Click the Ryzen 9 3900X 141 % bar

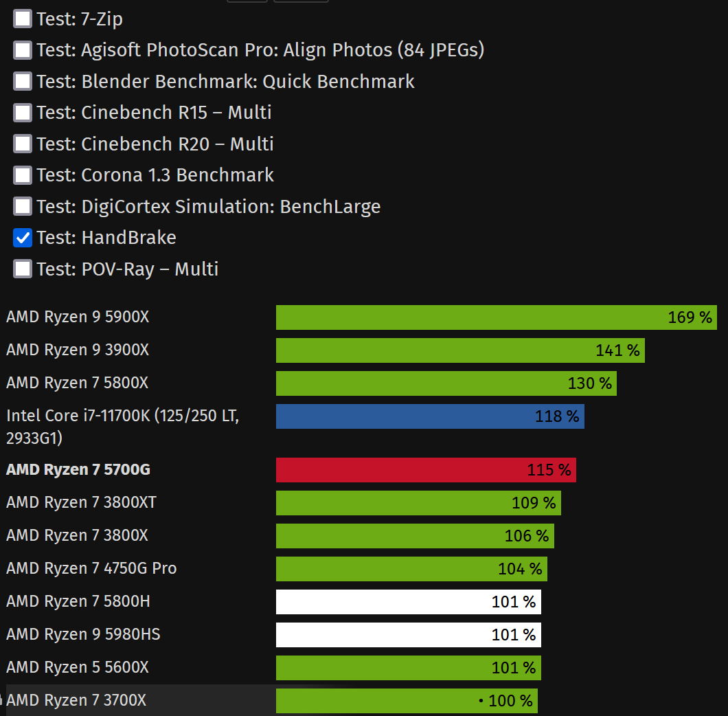coord(459,350)
